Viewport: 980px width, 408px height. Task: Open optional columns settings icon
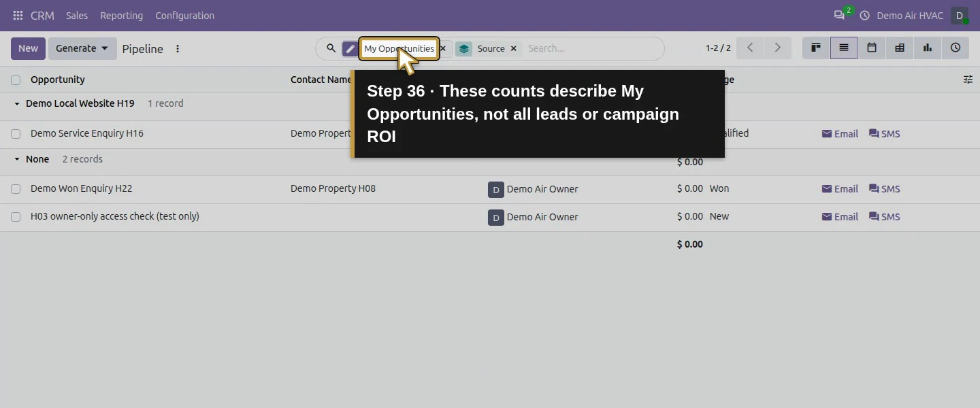pos(968,80)
